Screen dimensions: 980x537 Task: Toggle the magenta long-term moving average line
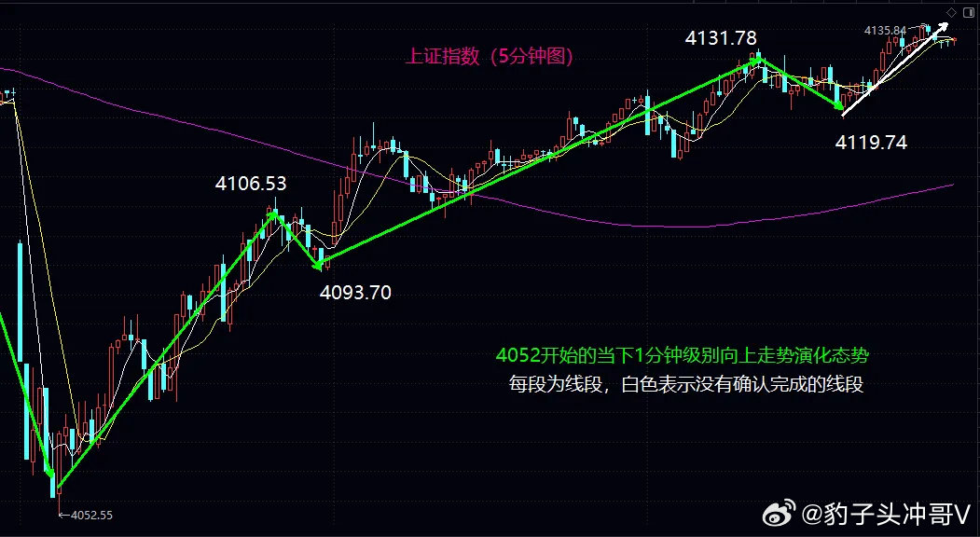click(x=653, y=224)
